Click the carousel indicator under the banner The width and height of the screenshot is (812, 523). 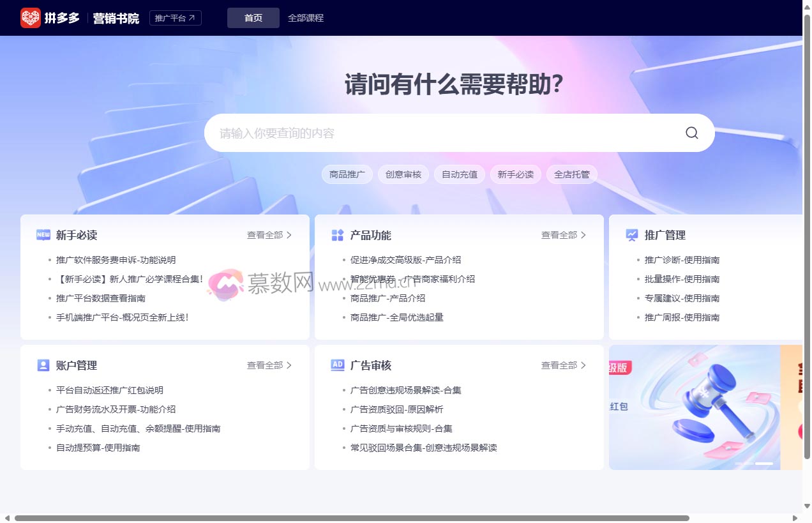764,464
